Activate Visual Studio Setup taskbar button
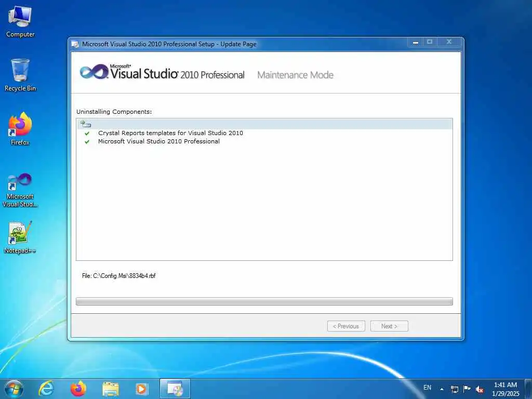 [x=175, y=389]
